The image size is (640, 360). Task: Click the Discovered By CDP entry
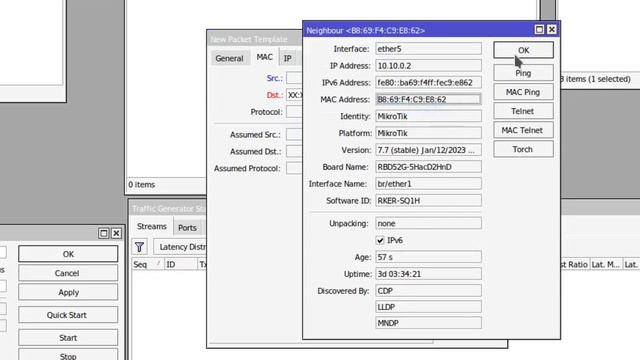click(x=428, y=291)
